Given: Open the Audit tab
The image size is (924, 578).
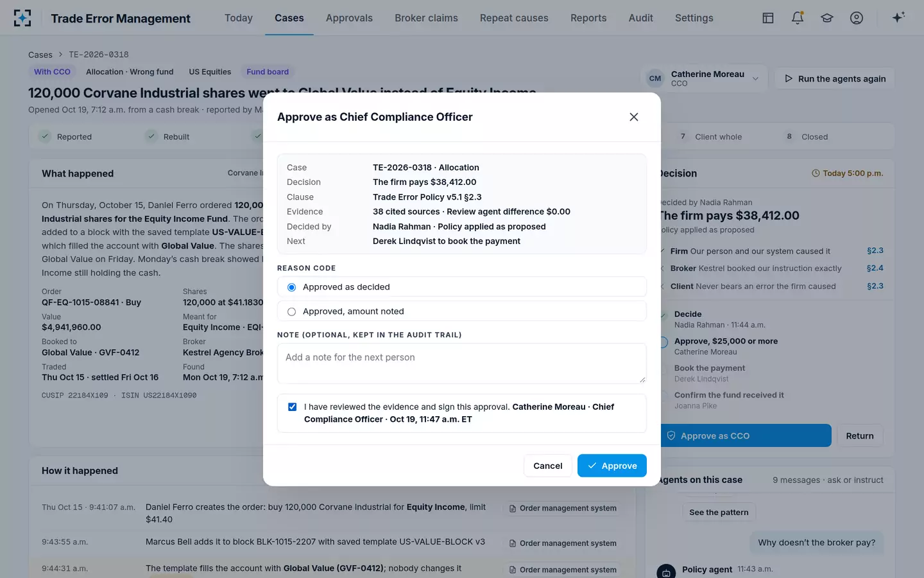Looking at the screenshot, I should coord(641,18).
